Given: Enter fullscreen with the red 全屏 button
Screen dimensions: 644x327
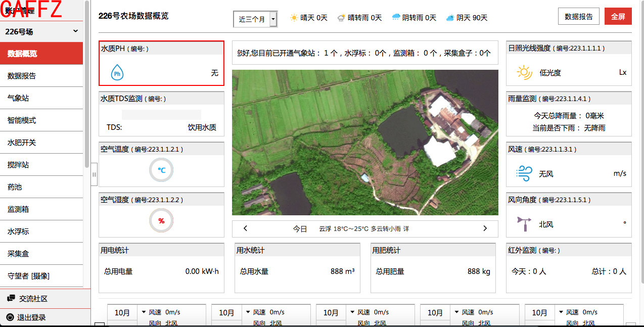Looking at the screenshot, I should (618, 16).
